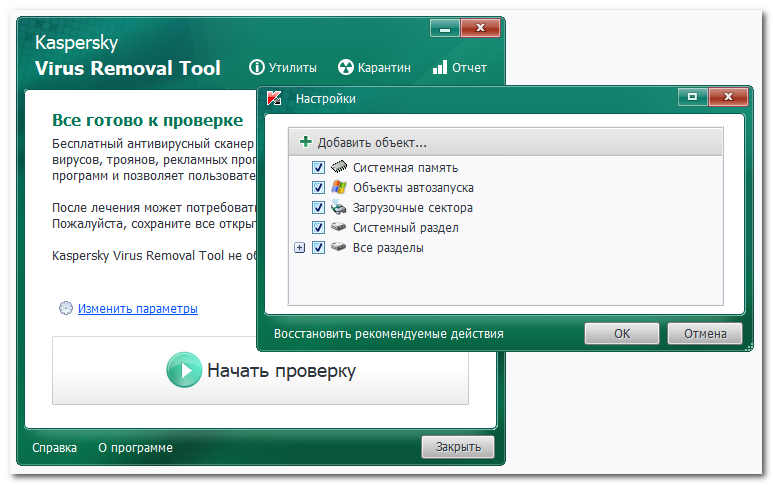Click the drive icon next to Все разделы
This screenshot has width=773, height=485.
(339, 246)
